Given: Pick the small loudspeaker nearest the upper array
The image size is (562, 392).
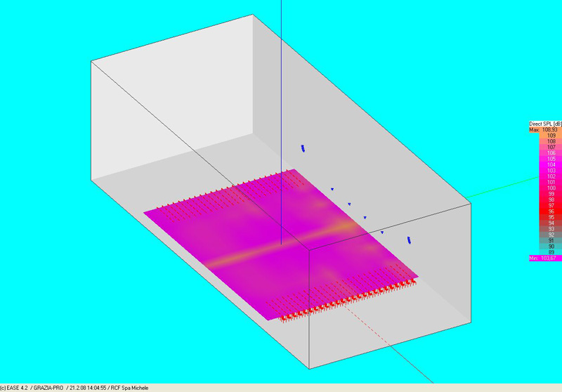Looking at the screenshot, I should 332,188.
